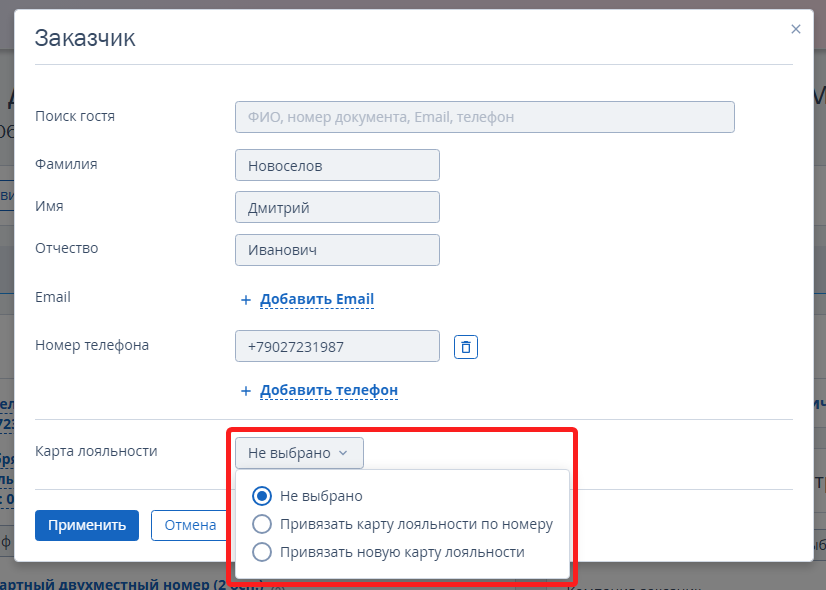Select the Не выбрано radio option
The height and width of the screenshot is (590, 826).
(262, 496)
